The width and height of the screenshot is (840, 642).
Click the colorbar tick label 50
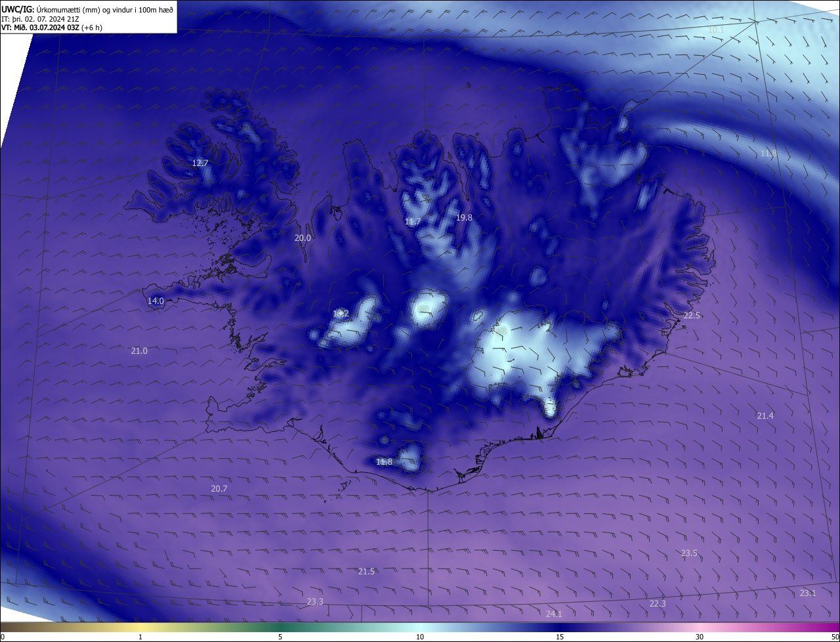835,637
